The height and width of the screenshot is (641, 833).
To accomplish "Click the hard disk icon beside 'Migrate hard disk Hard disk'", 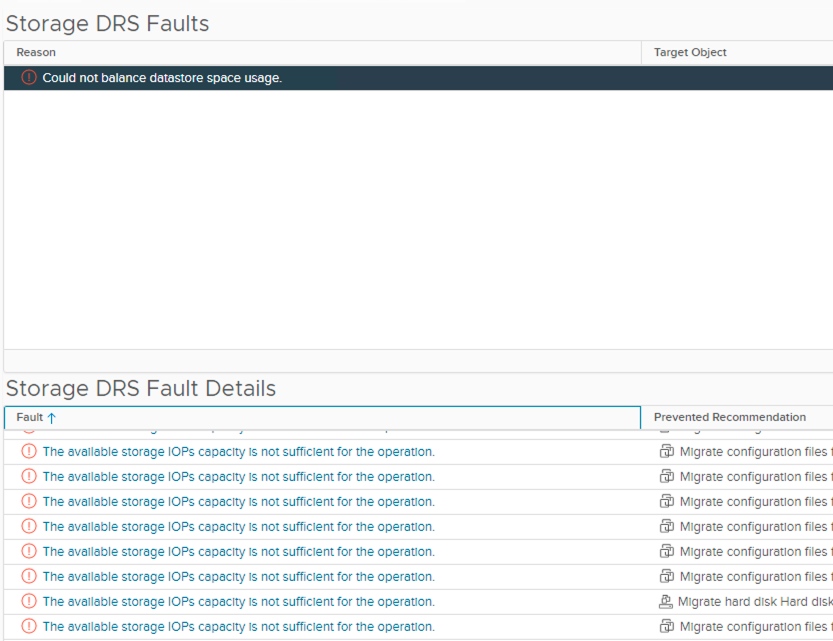I will click(x=666, y=601).
